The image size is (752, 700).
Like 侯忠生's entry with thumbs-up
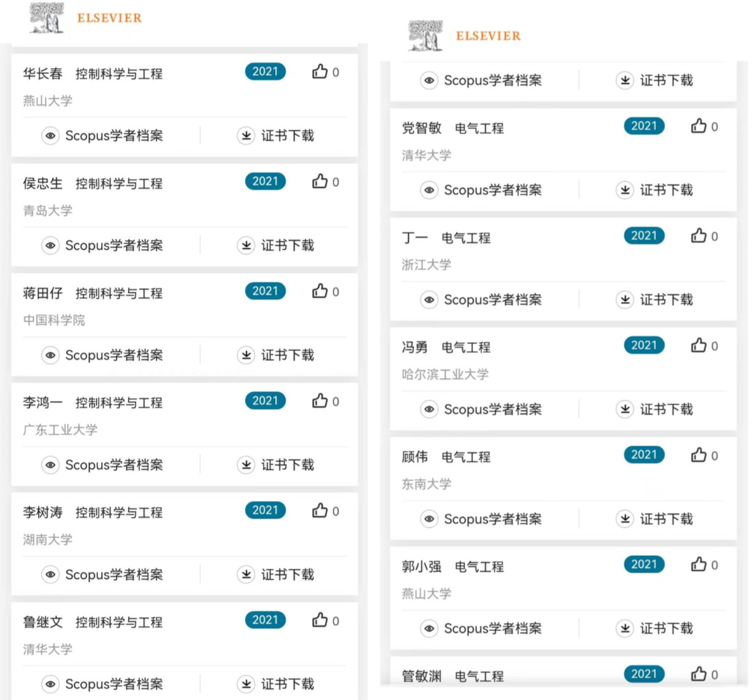coord(320,181)
